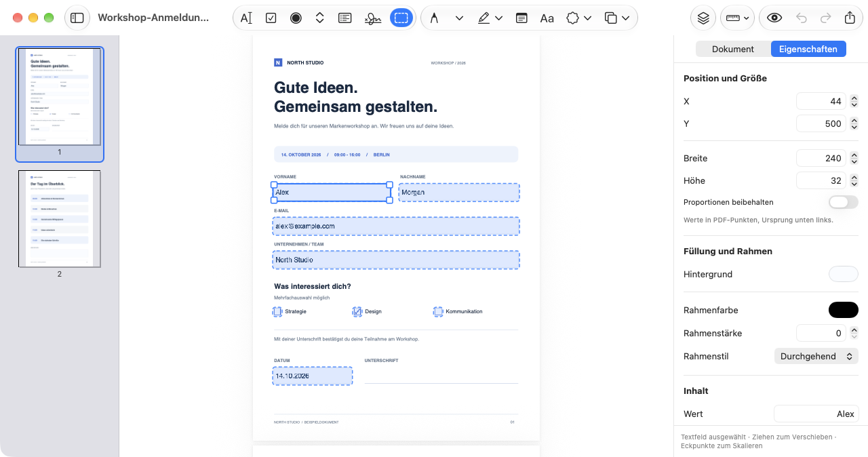Click the green window zoom button

(x=49, y=18)
